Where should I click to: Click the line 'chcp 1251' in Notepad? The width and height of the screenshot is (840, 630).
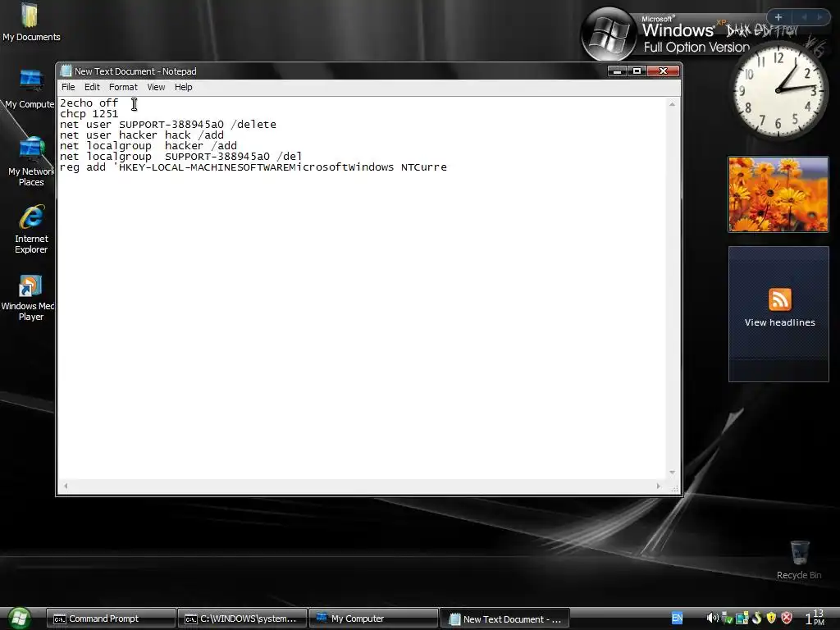coord(89,113)
